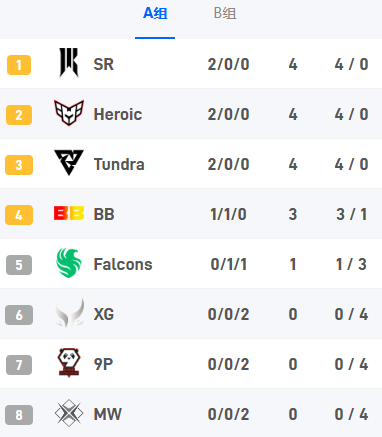Screen dimensions: 382x437
Task: Click the SR team logo
Action: (x=69, y=63)
